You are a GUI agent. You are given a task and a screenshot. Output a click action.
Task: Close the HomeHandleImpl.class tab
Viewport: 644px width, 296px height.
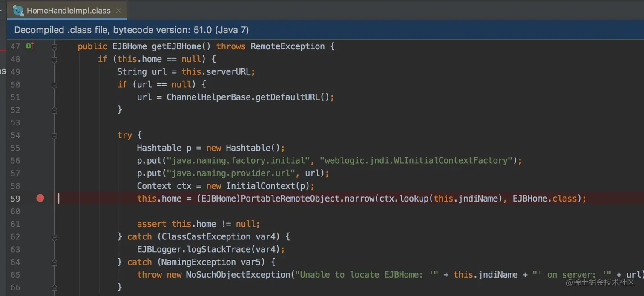click(x=119, y=11)
